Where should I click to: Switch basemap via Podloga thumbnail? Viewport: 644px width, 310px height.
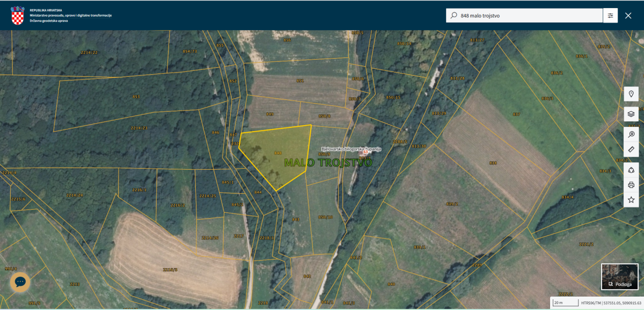[x=619, y=277]
